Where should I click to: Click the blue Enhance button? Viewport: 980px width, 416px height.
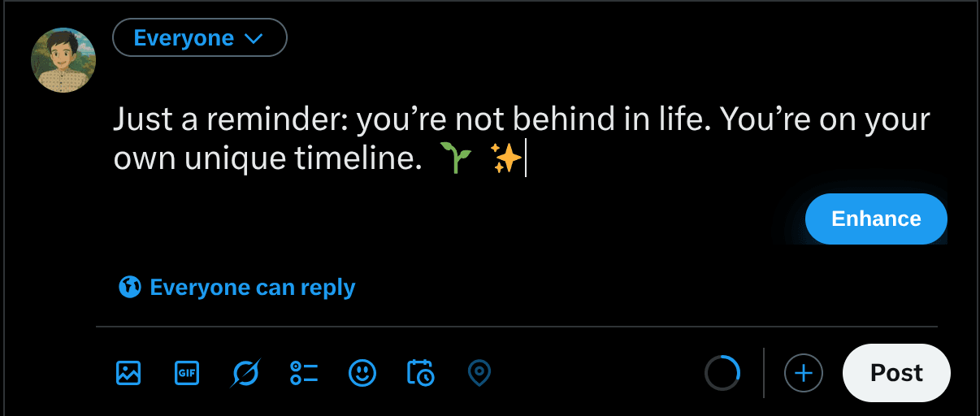pos(876,219)
